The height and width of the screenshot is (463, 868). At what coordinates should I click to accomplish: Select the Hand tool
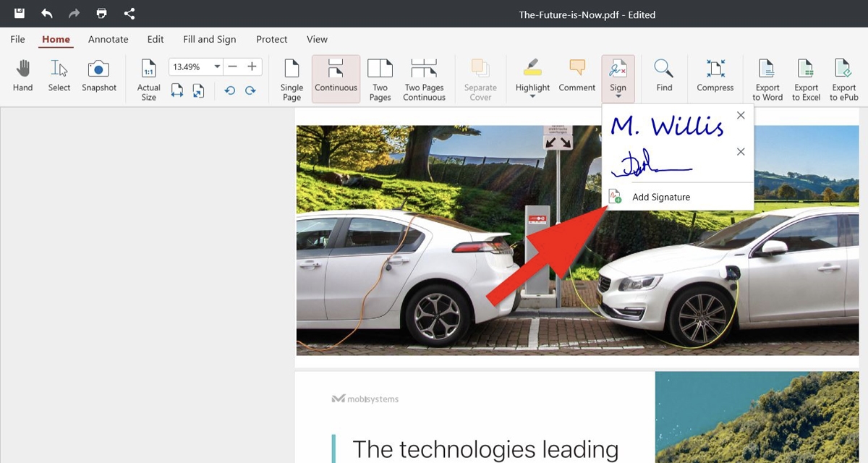click(x=23, y=76)
